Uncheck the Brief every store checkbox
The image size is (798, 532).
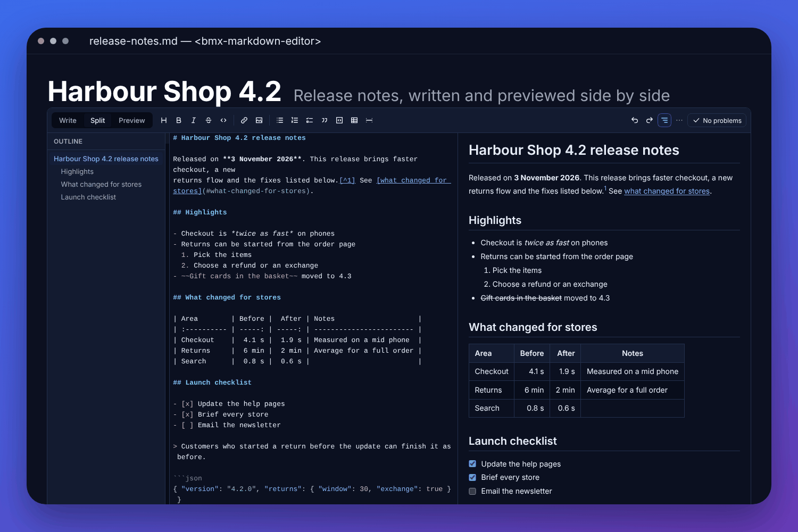pos(472,477)
